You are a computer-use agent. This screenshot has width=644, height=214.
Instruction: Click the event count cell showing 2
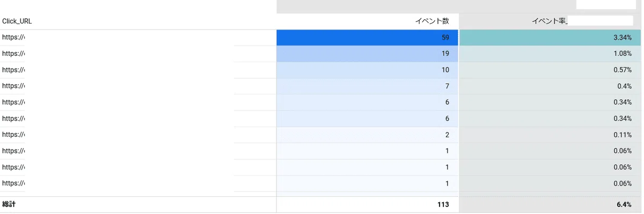tap(368, 135)
